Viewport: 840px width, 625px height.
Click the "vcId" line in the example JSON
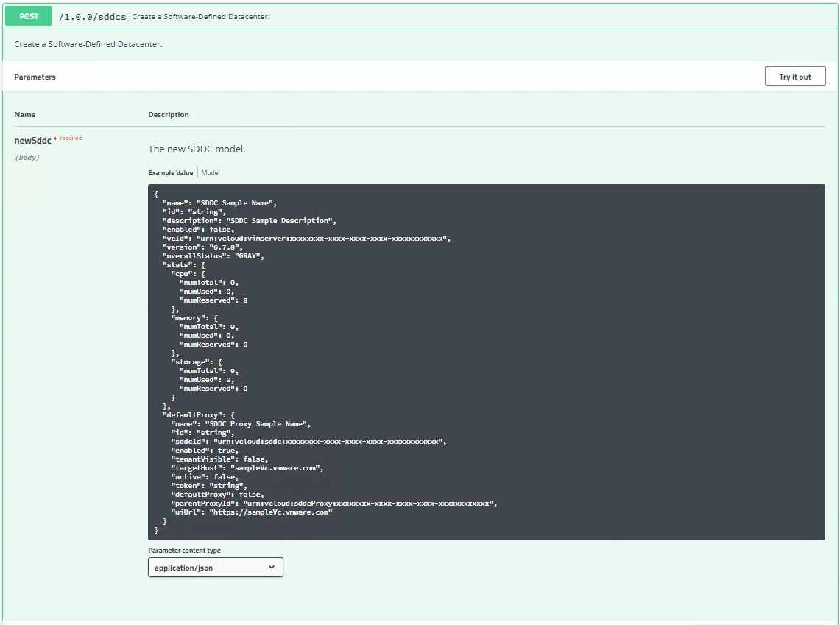(306, 239)
